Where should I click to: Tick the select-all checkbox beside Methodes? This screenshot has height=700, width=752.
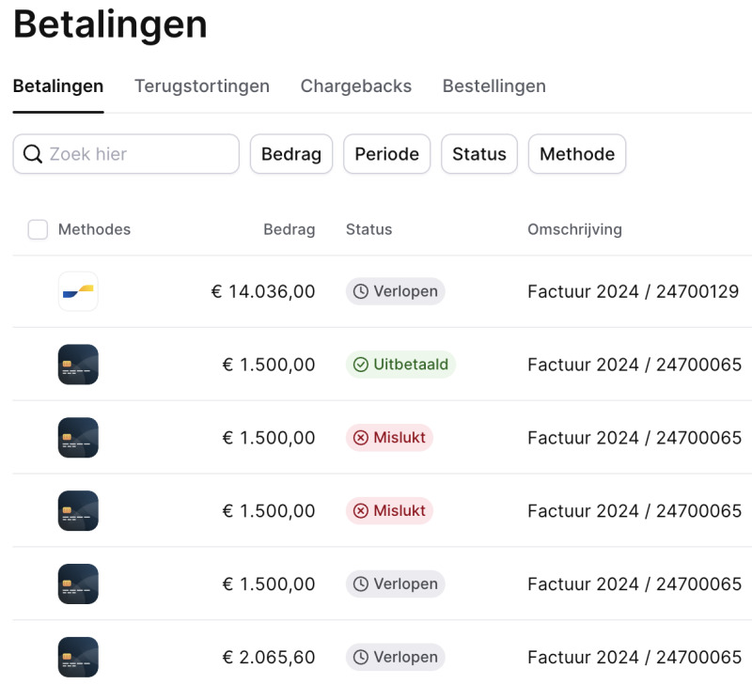(38, 229)
